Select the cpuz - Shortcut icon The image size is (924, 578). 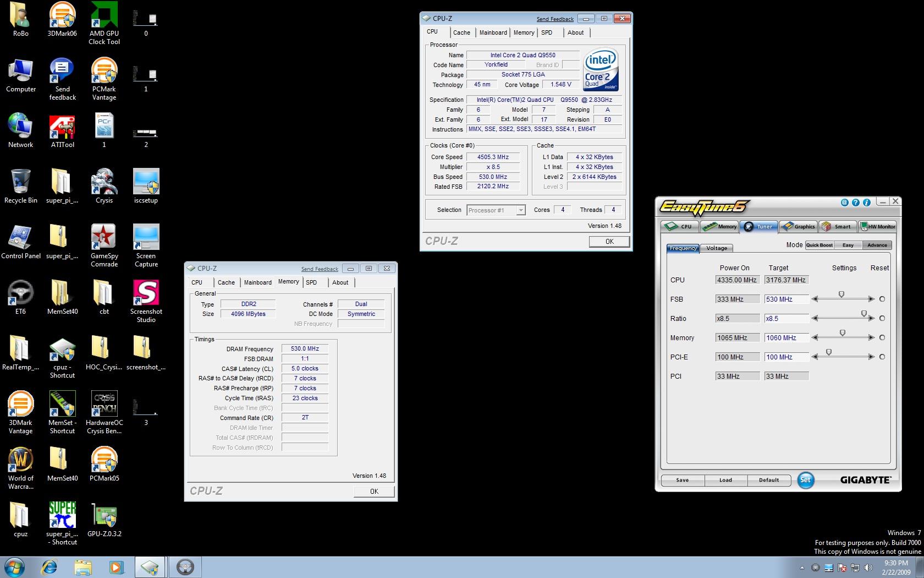coord(62,357)
